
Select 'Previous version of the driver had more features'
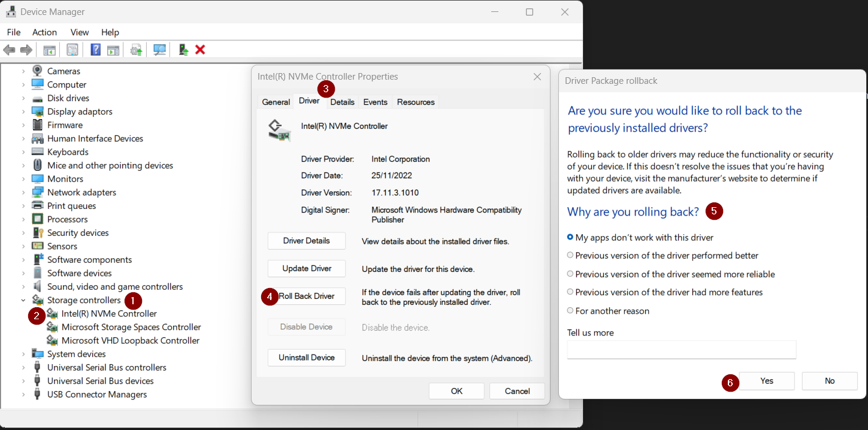click(570, 292)
